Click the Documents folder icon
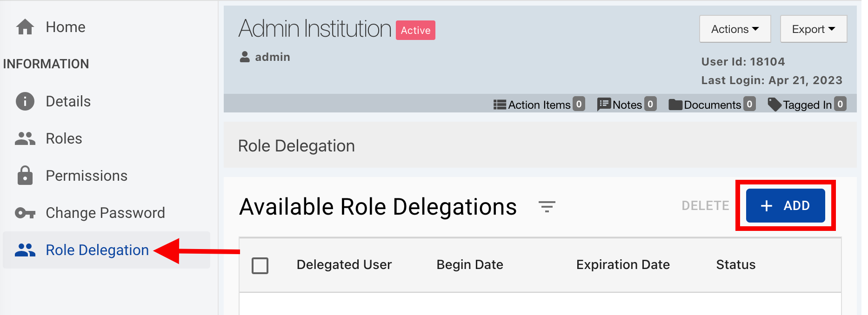The width and height of the screenshot is (868, 315). pyautogui.click(x=675, y=105)
